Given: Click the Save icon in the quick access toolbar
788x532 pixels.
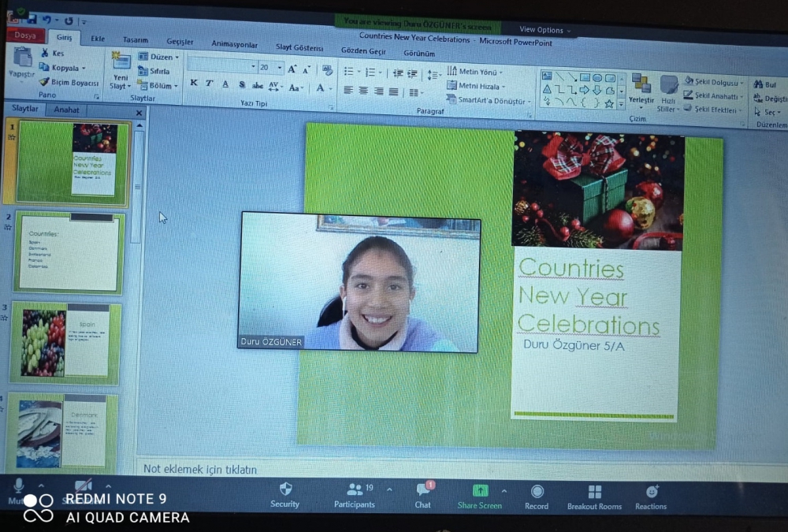Looking at the screenshot, I should (x=32, y=19).
